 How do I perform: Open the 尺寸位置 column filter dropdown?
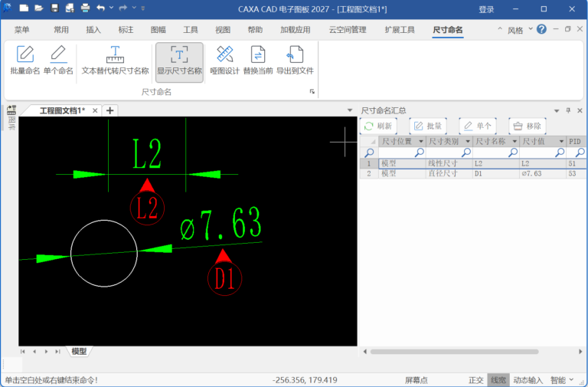tap(421, 142)
